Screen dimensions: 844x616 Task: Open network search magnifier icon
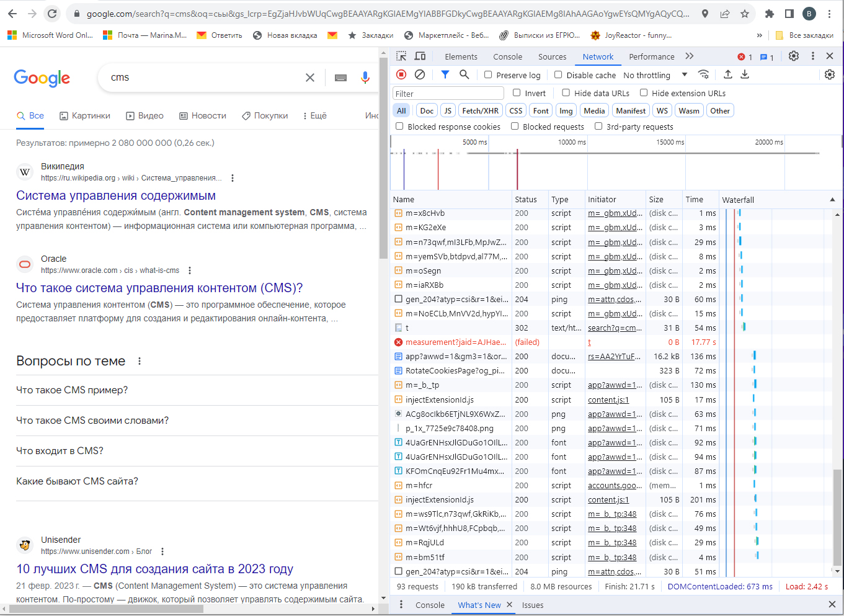[x=464, y=74]
